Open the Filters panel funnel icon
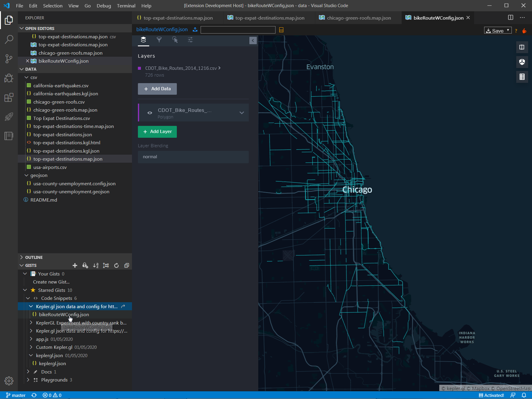The width and height of the screenshot is (532, 399). coord(159,40)
